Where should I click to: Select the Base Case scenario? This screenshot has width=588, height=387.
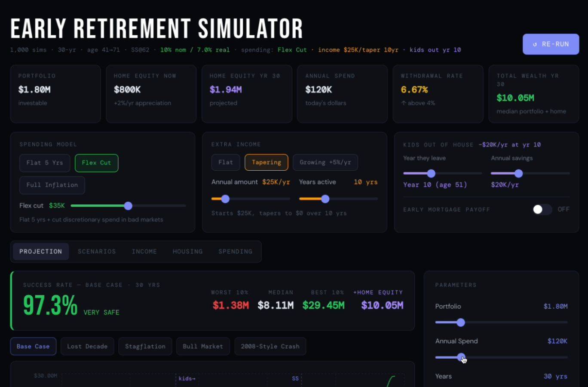(x=33, y=347)
